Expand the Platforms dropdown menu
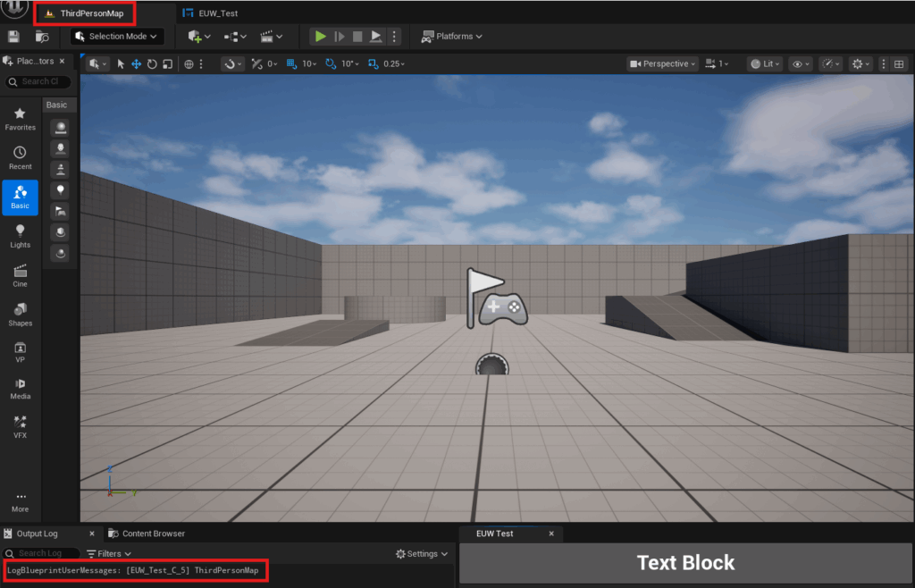 pos(452,37)
